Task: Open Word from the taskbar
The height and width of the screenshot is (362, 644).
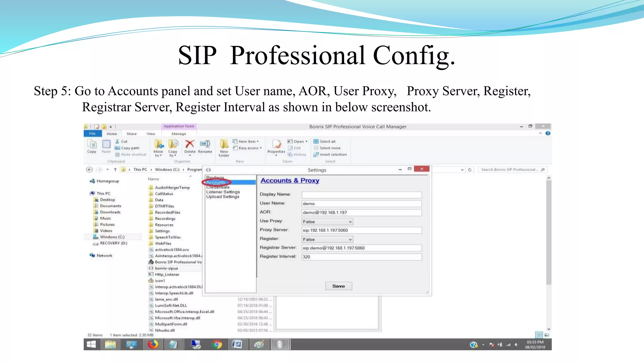Action: 237,344
